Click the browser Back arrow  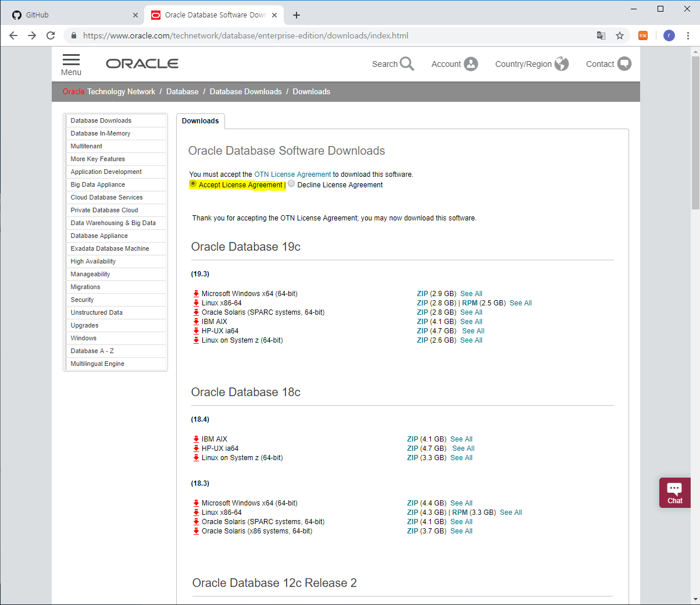(x=13, y=35)
